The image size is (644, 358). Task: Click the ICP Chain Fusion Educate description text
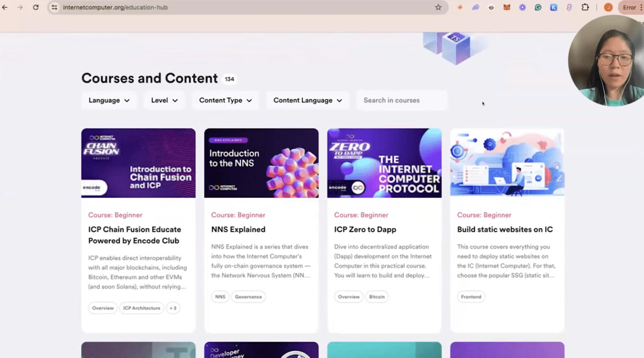[138, 272]
